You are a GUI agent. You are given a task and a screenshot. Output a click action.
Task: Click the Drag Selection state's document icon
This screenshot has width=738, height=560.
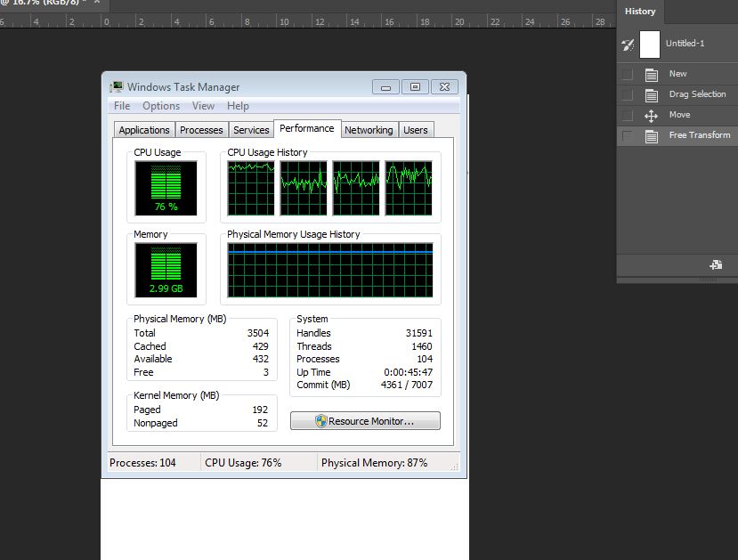pyautogui.click(x=651, y=95)
